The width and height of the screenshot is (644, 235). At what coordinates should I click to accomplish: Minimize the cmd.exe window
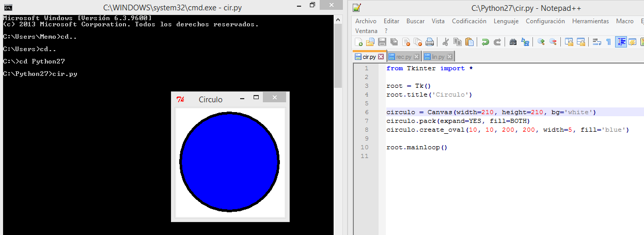(298, 5)
